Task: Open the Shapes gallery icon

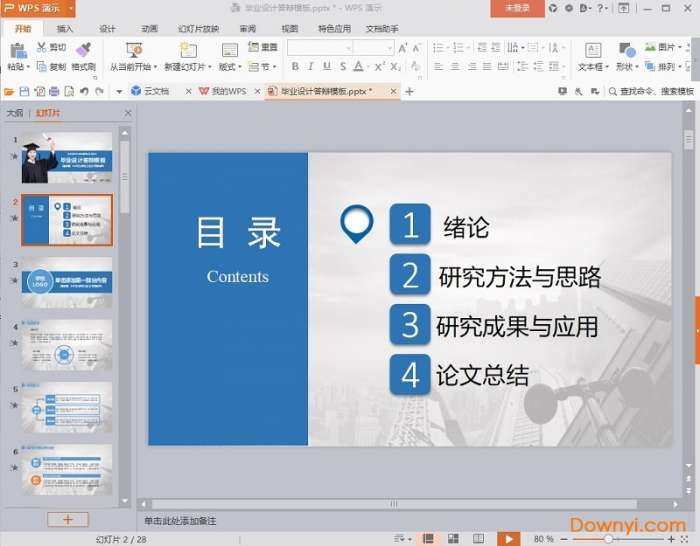Action: coord(627,50)
